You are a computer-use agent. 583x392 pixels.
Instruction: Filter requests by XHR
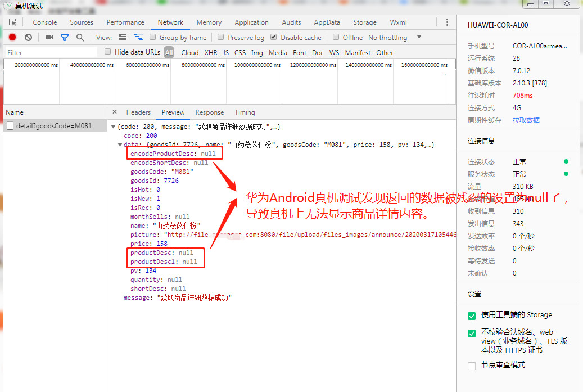211,52
